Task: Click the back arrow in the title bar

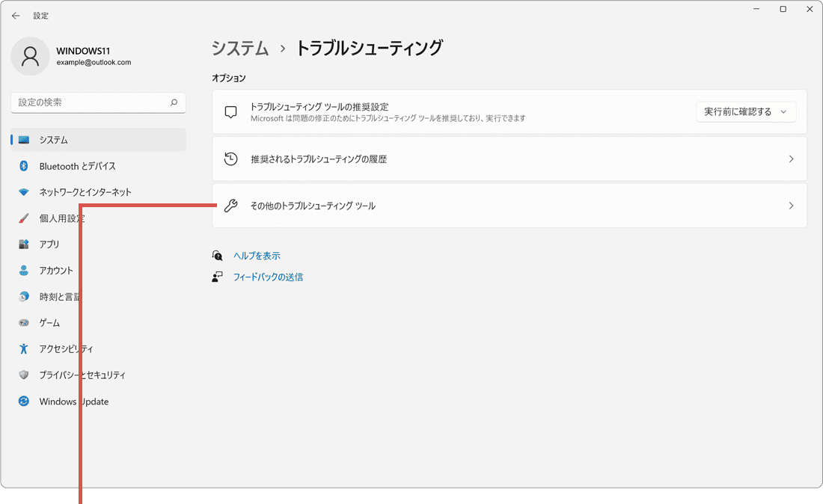Action: (x=16, y=15)
